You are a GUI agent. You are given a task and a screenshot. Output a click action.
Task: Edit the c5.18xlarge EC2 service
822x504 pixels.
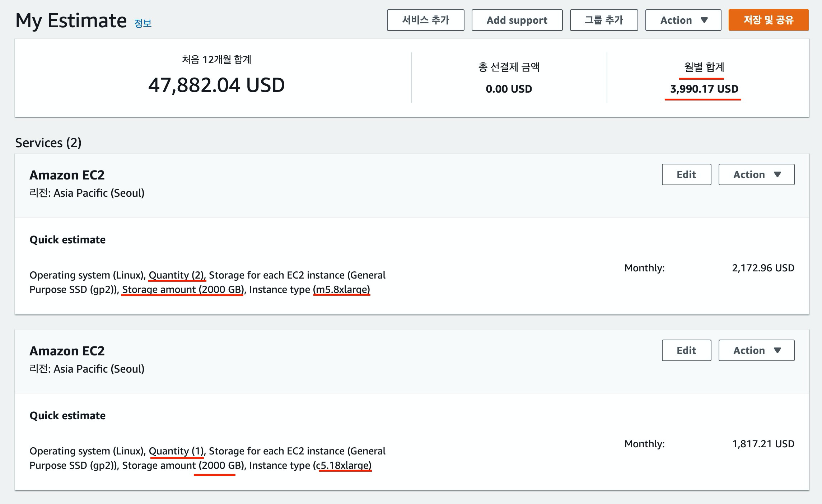click(686, 350)
